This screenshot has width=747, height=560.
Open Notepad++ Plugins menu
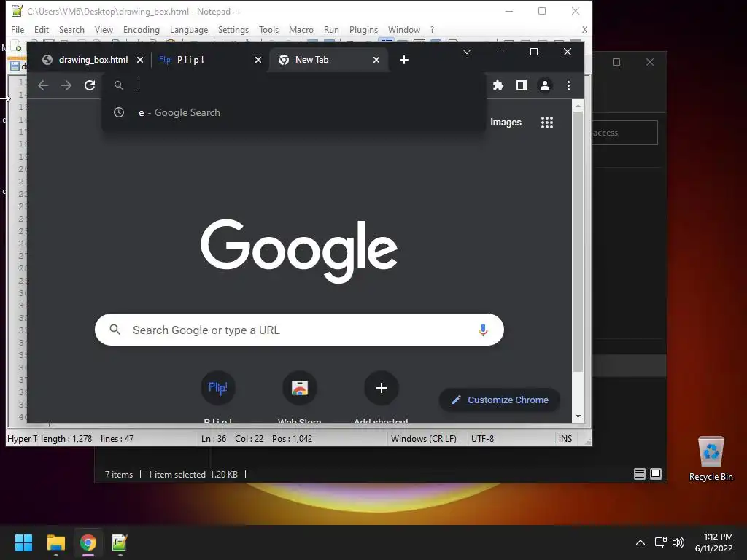pyautogui.click(x=363, y=29)
